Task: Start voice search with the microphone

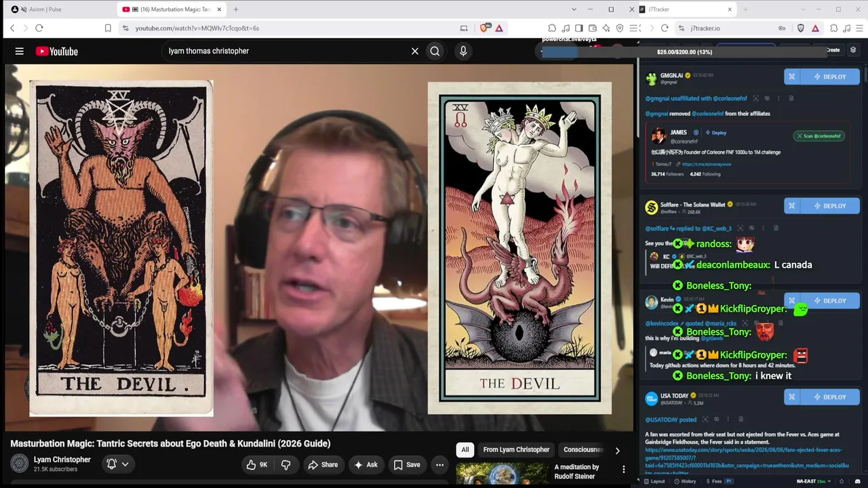Action: coord(463,51)
